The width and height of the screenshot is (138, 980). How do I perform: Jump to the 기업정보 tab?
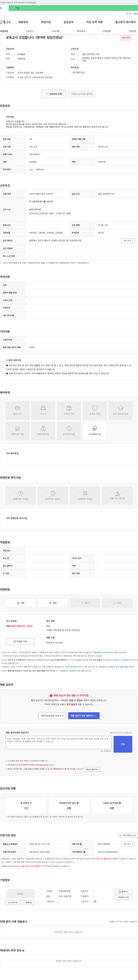click(132, 31)
